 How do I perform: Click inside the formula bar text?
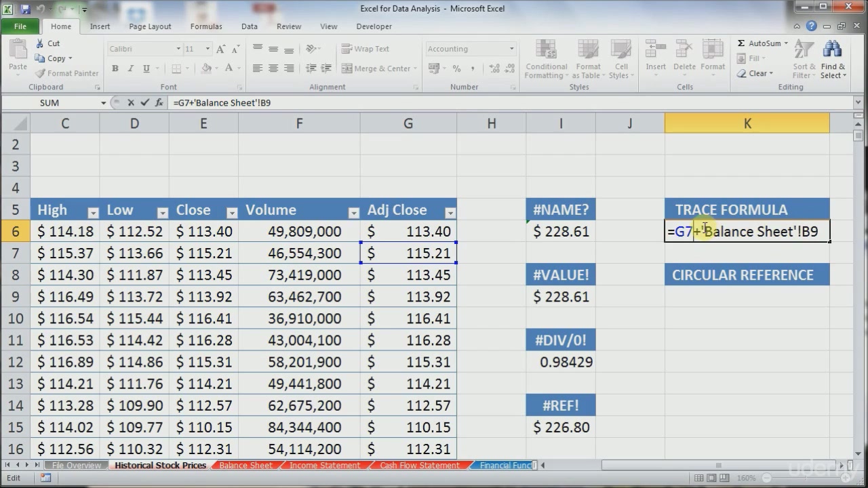pos(222,103)
